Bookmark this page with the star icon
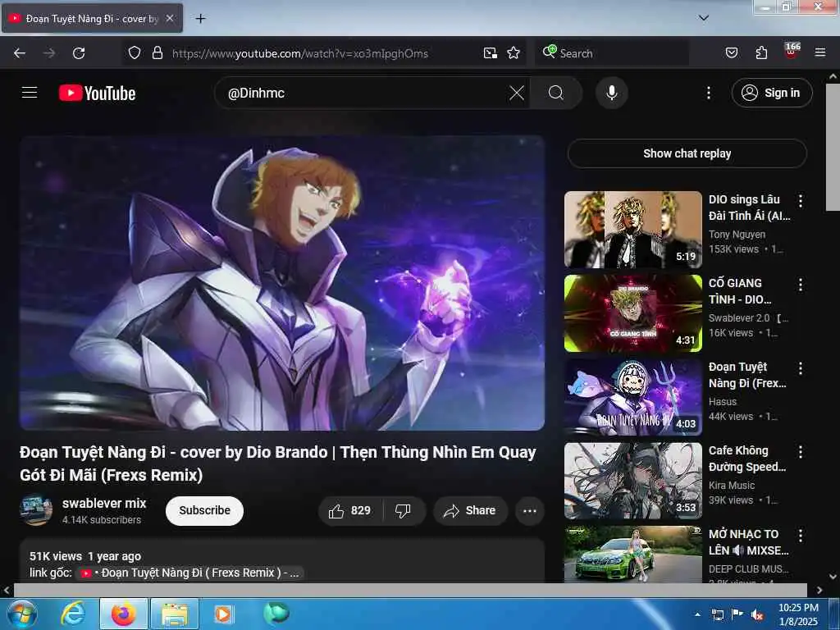840x630 pixels. click(514, 53)
